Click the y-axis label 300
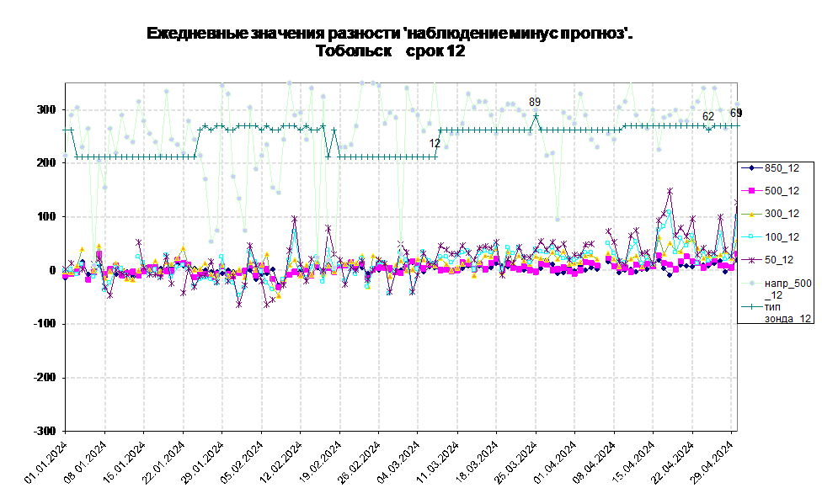Screen dimensions: 822x504 coord(46,109)
